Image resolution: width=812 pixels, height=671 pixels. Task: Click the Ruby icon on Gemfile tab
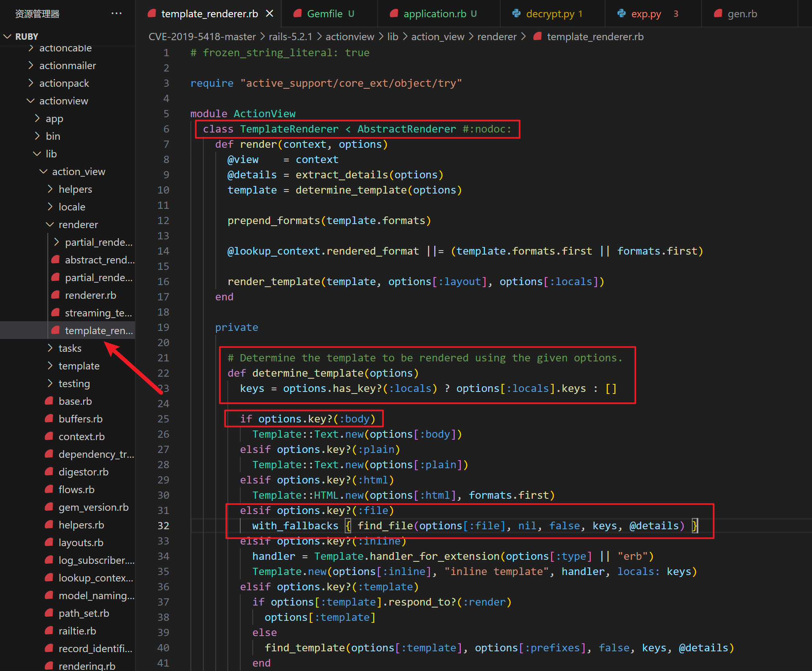(x=298, y=14)
